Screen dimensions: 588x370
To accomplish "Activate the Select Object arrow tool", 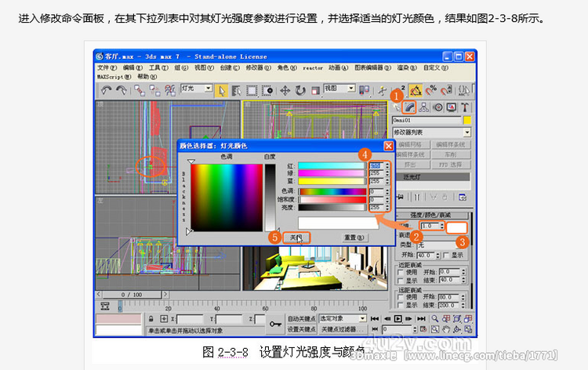I will (221, 91).
